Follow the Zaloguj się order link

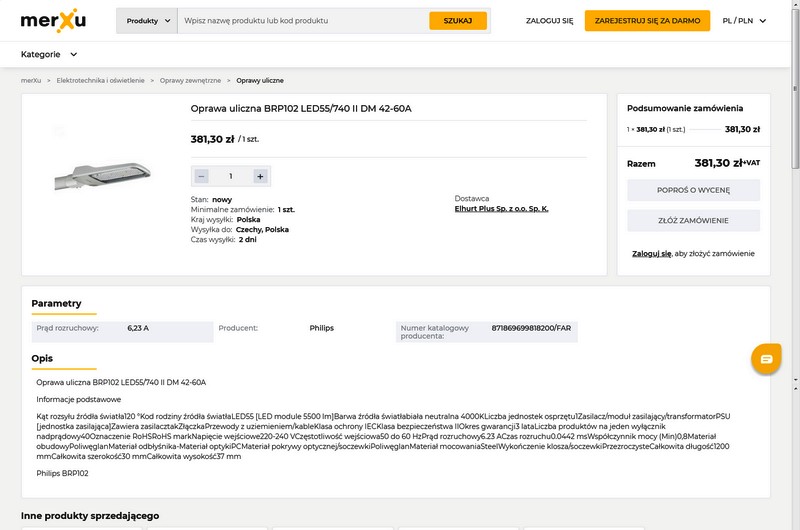[x=652, y=254]
